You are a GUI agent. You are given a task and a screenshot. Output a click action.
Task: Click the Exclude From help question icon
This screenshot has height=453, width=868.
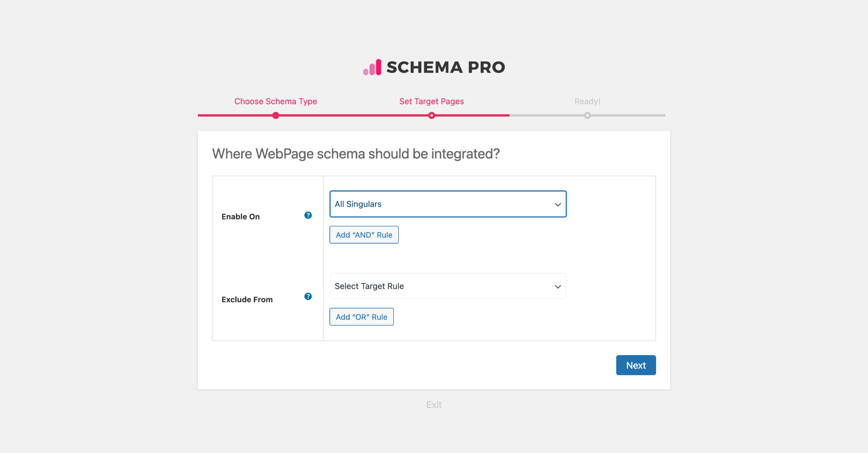[308, 296]
